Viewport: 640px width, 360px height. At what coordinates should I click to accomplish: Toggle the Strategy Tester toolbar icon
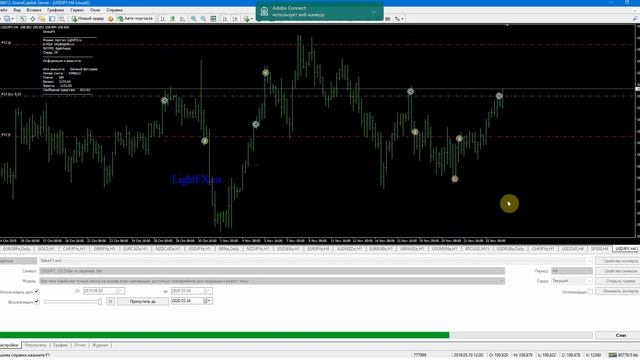[x=62, y=19]
